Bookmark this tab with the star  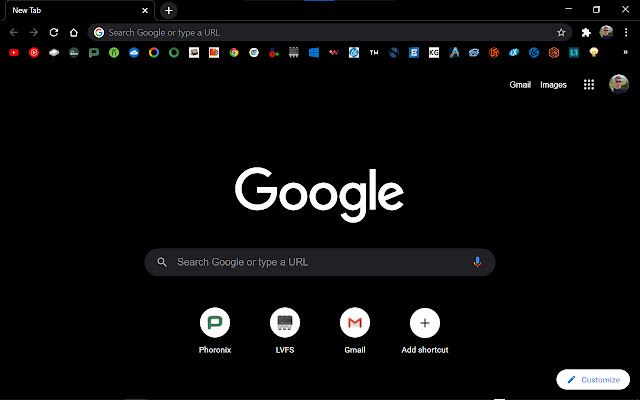561,32
